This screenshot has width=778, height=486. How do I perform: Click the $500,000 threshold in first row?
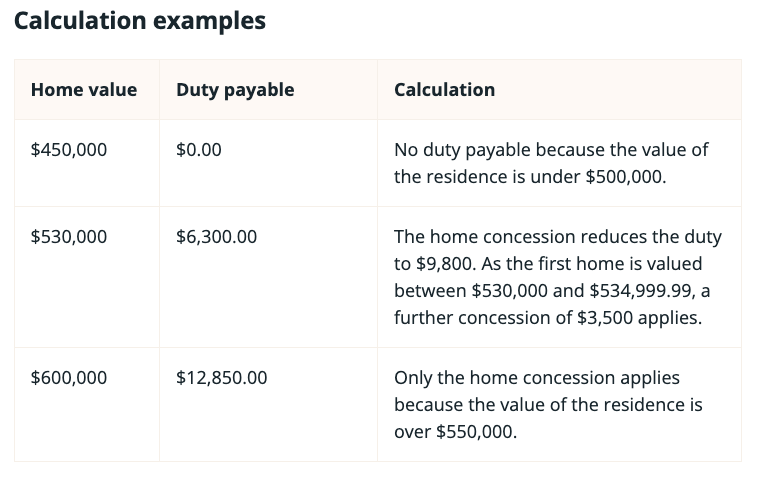click(x=624, y=177)
